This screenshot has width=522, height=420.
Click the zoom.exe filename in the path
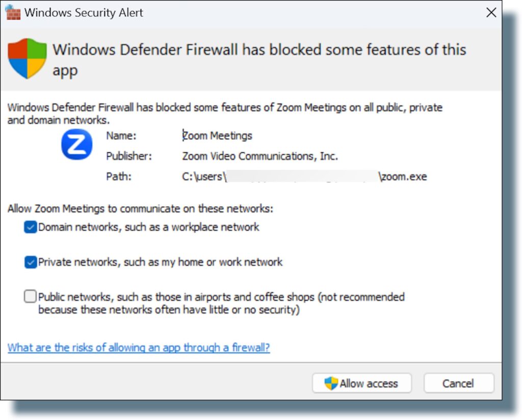pyautogui.click(x=404, y=176)
